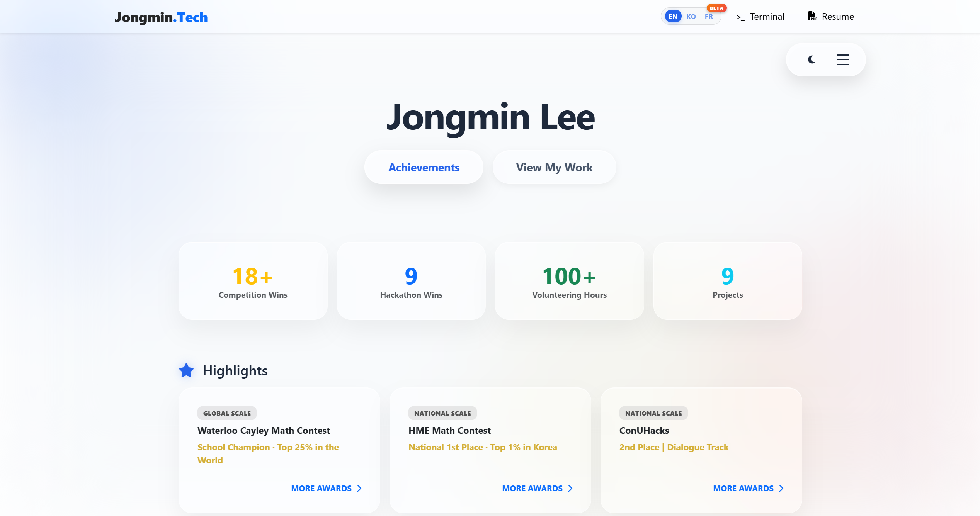Switch language to EN

tap(673, 17)
